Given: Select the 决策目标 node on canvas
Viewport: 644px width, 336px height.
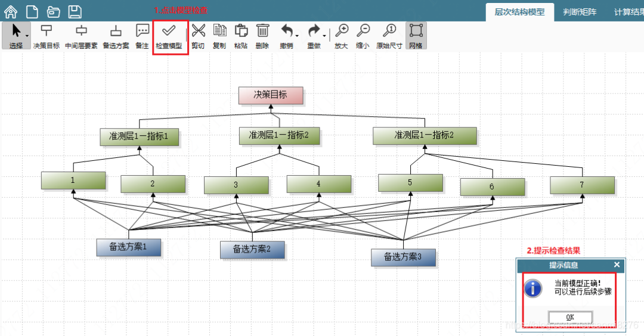Looking at the screenshot, I should point(271,95).
